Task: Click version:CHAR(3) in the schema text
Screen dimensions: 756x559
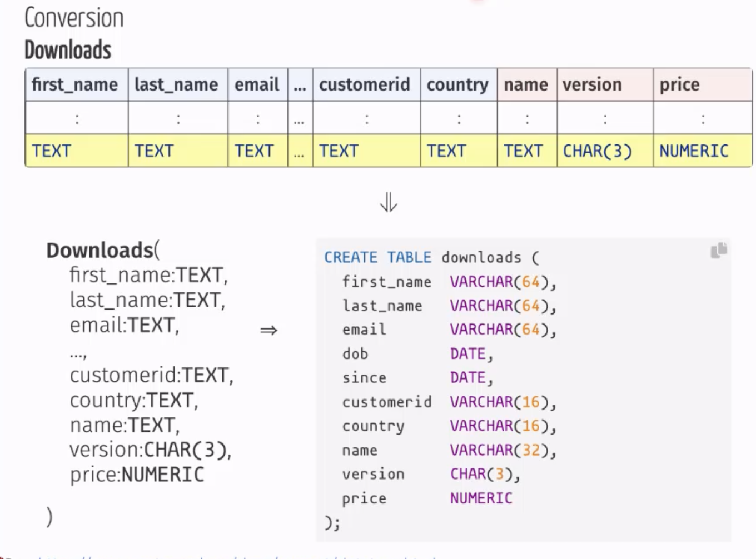Action: coord(150,450)
